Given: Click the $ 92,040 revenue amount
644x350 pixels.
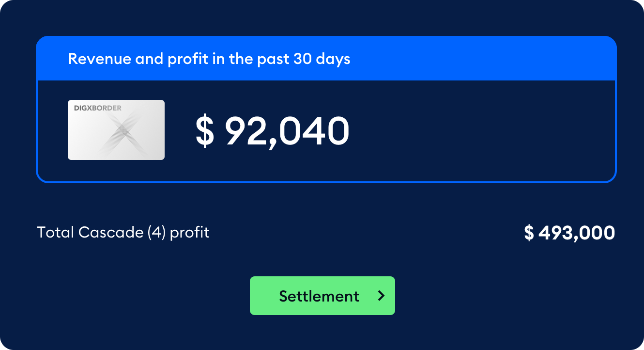Looking at the screenshot, I should tap(272, 131).
